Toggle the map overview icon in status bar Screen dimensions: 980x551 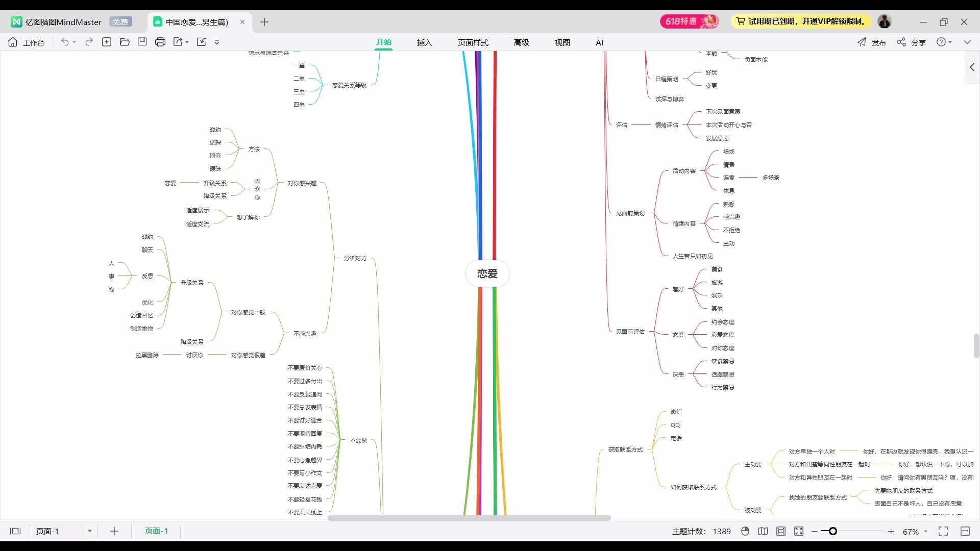(763, 531)
